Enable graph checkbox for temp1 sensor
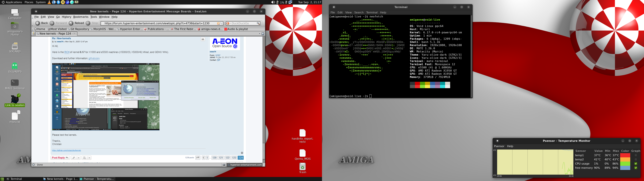The height and width of the screenshot is (181, 644). (635, 155)
